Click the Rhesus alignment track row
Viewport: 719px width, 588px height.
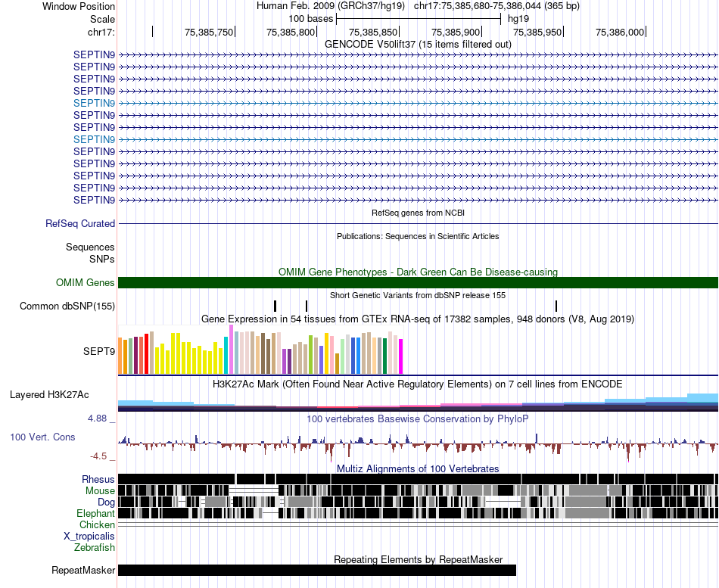click(x=418, y=479)
